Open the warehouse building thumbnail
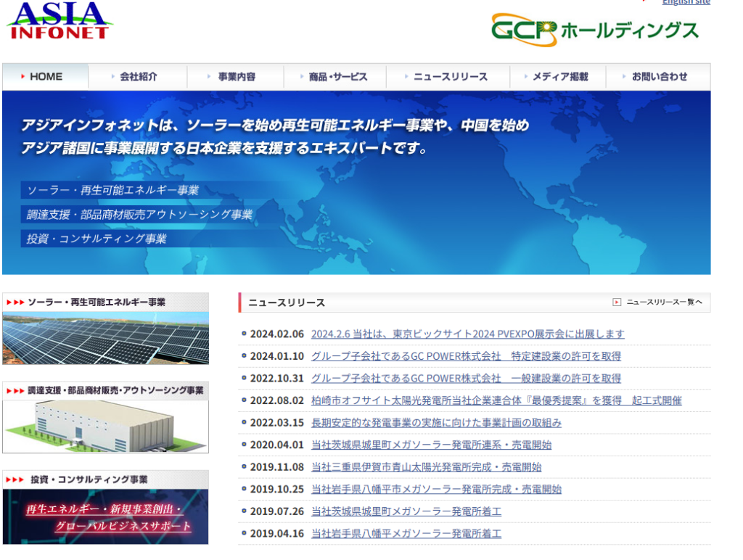The width and height of the screenshot is (743, 560). pos(106,427)
